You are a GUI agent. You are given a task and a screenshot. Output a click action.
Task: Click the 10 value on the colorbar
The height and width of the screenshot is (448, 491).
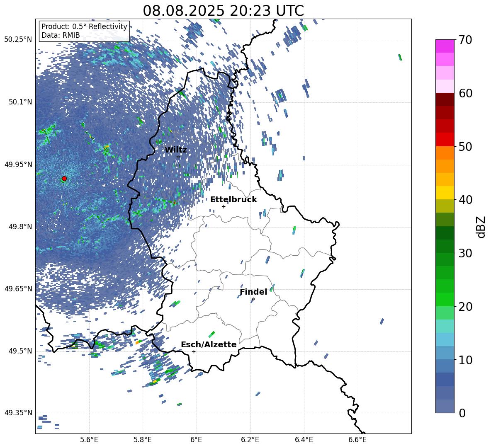pos(465,360)
